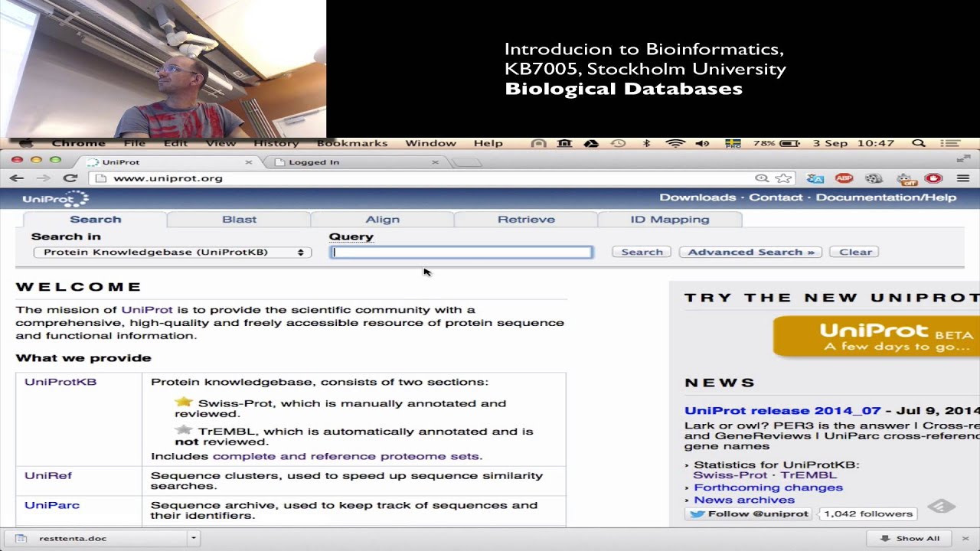Click the Follow @uniprot Twitter button
The height and width of the screenshot is (551, 980).
[750, 514]
